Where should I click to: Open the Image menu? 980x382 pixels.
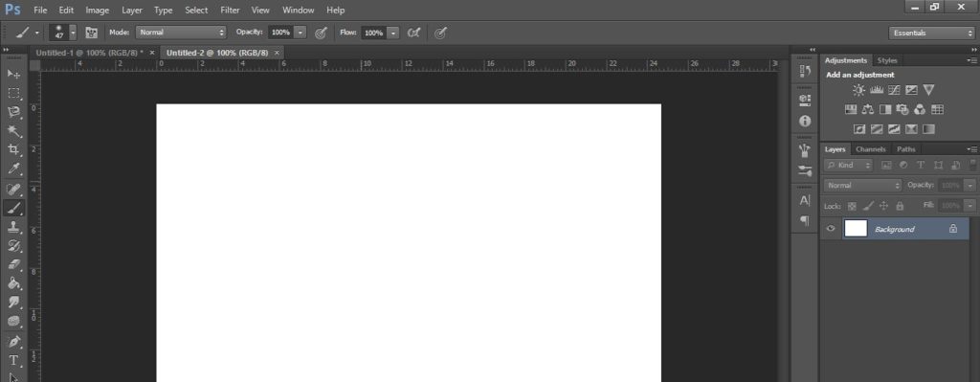[97, 10]
